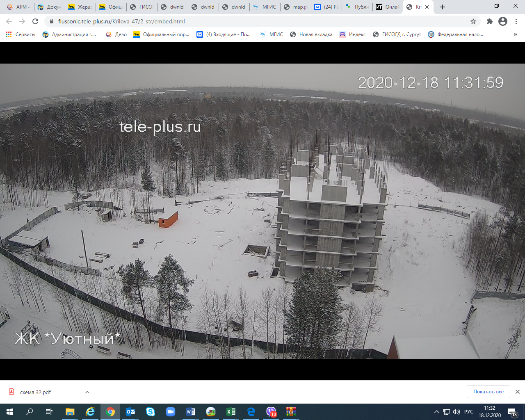
Task: Open Zoom from the taskbar
Action: coord(171,412)
